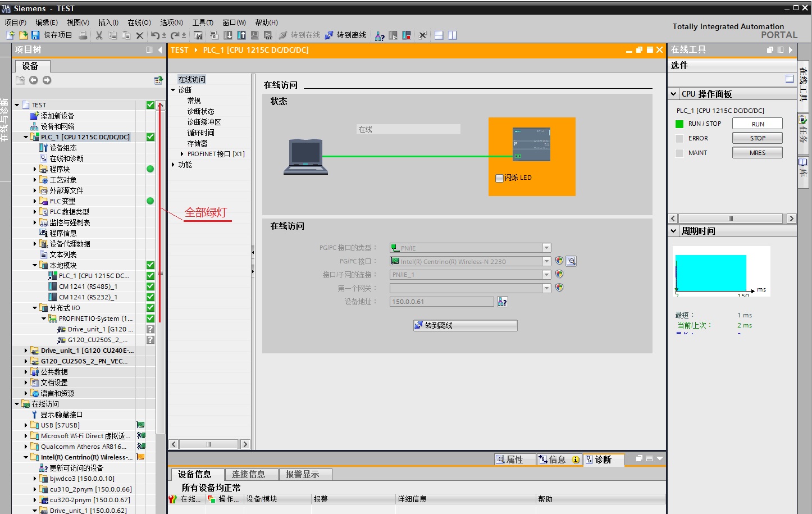Collapse the CPU 操作面板 section
This screenshot has width=812, height=514.
coord(674,94)
